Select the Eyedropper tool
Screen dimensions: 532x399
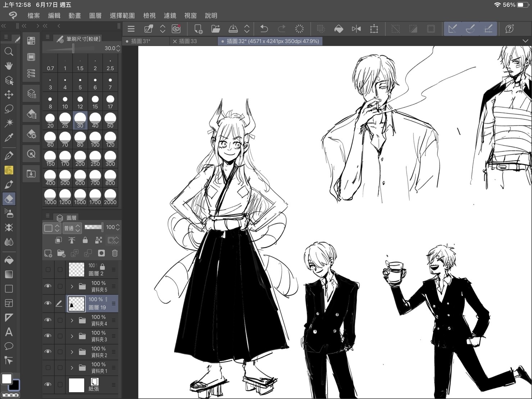click(x=9, y=138)
